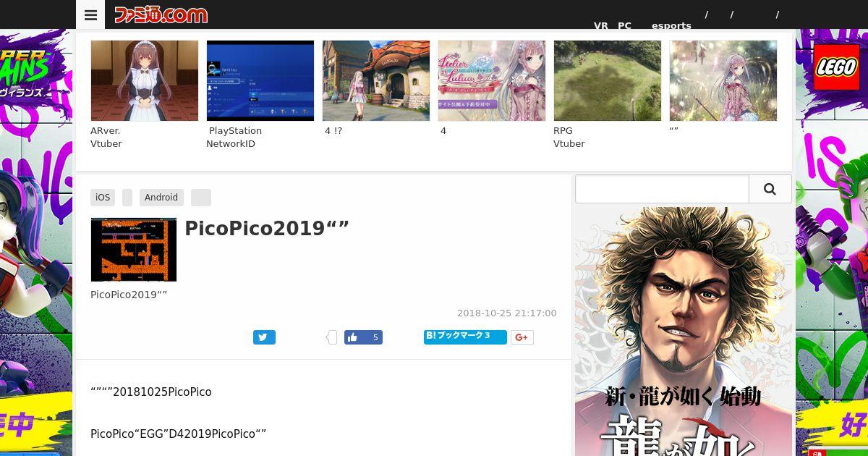Click the RPG Vtuber article link

[569, 138]
